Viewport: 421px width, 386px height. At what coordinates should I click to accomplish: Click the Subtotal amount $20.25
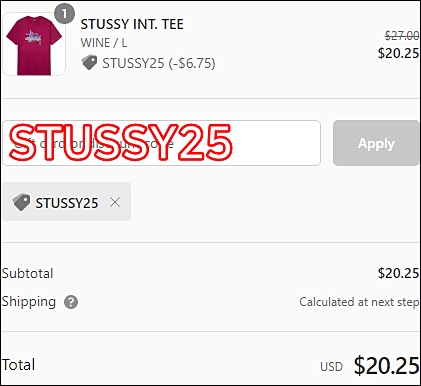click(398, 273)
